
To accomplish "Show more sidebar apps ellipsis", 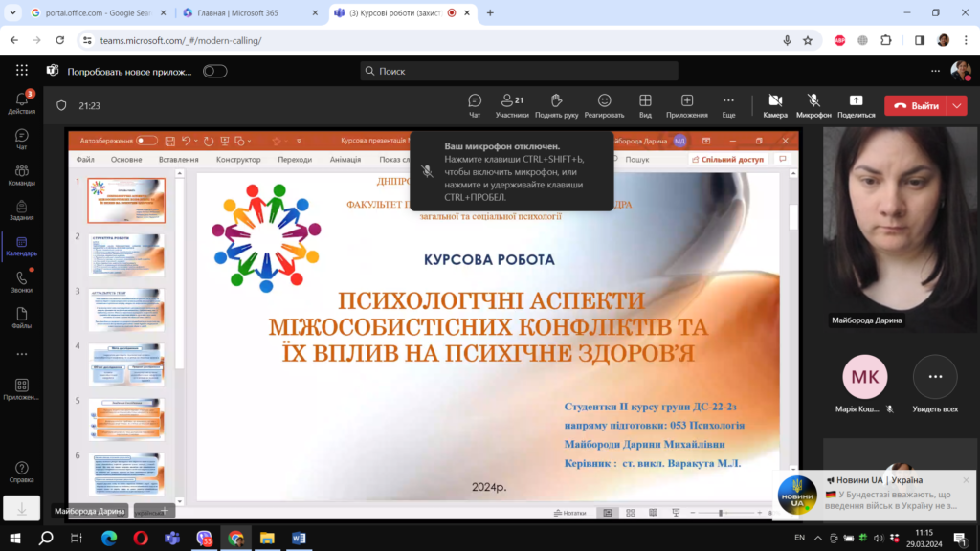I will coord(22,354).
